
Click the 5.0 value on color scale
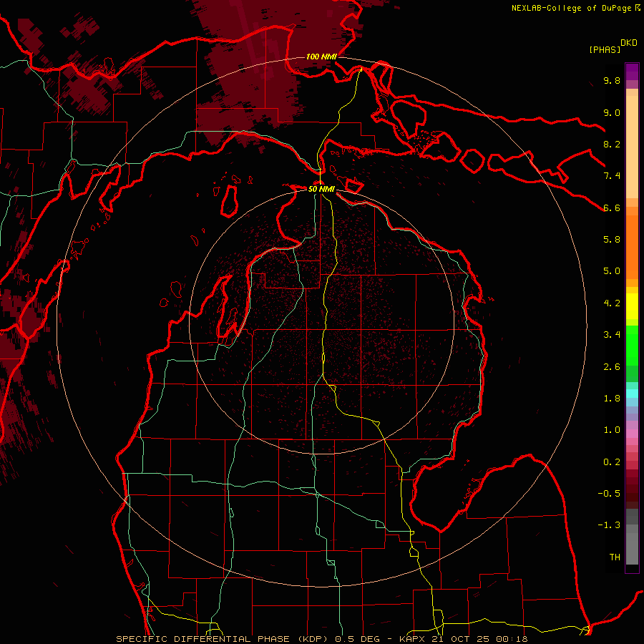[x=612, y=271]
